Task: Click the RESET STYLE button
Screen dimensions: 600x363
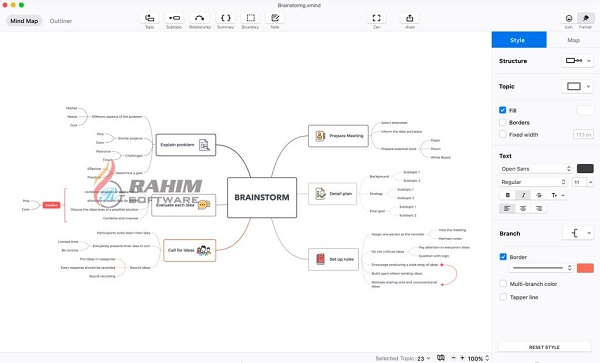Action: (x=544, y=347)
